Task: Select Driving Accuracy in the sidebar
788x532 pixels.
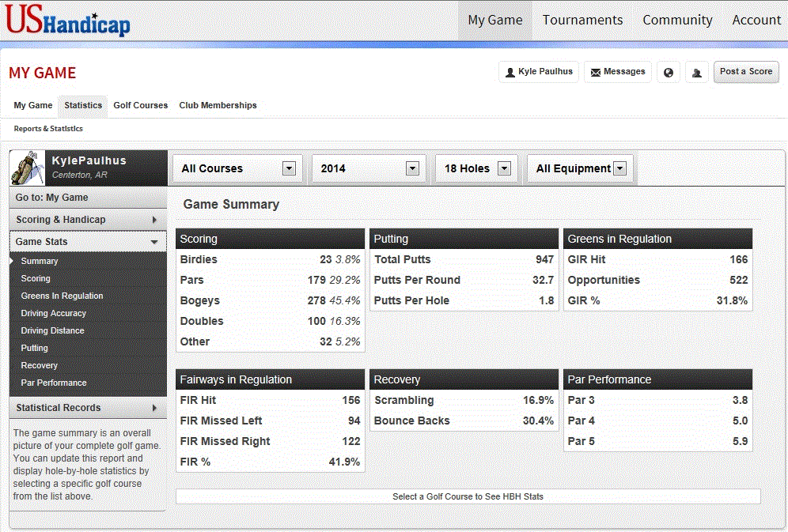Action: point(54,313)
